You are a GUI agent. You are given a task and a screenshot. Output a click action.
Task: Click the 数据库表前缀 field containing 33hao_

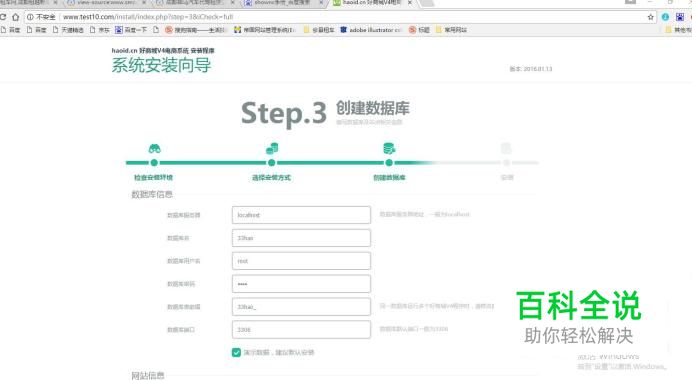(301, 307)
